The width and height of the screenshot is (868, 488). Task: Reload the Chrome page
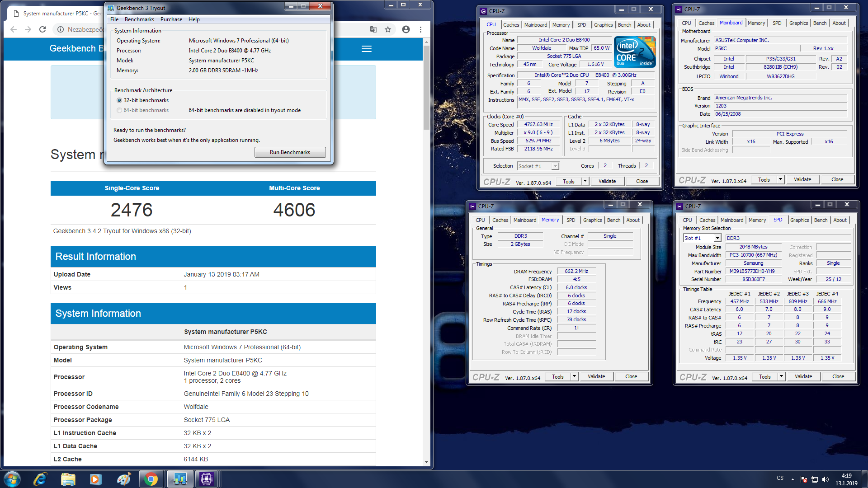tap(42, 29)
